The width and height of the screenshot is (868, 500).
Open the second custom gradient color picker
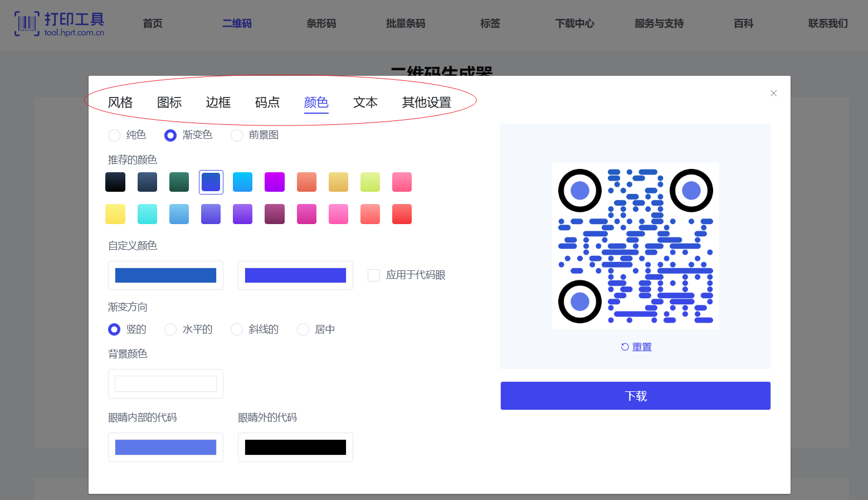click(295, 275)
